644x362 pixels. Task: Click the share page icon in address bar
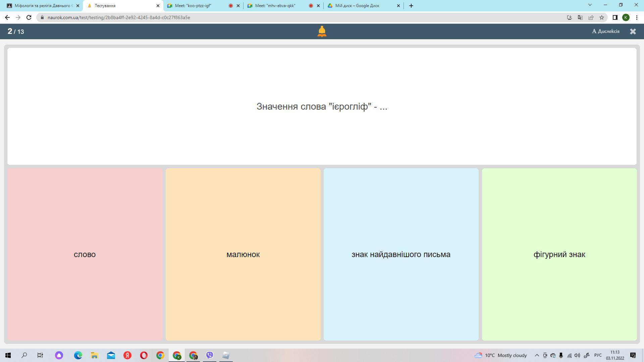pyautogui.click(x=591, y=17)
